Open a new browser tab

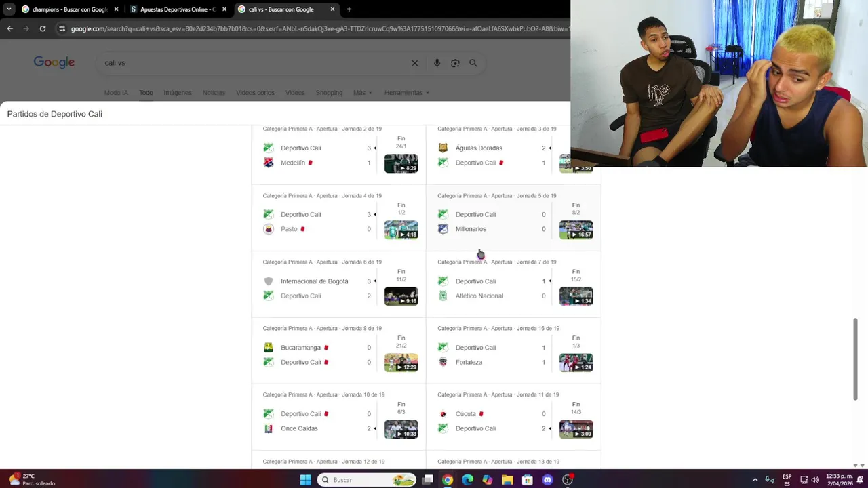(x=349, y=9)
